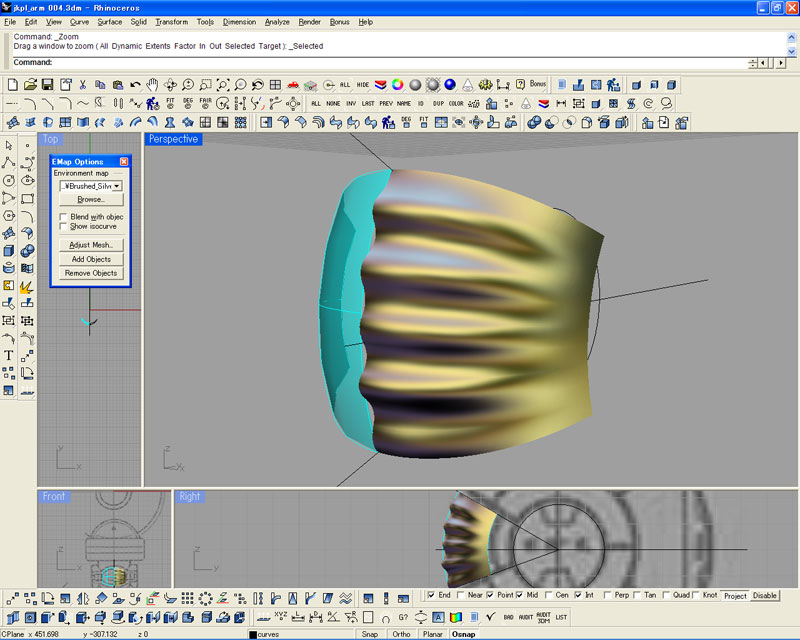Click the Browse button in EMap Options
Viewport: 800px width, 640px height.
[91, 200]
